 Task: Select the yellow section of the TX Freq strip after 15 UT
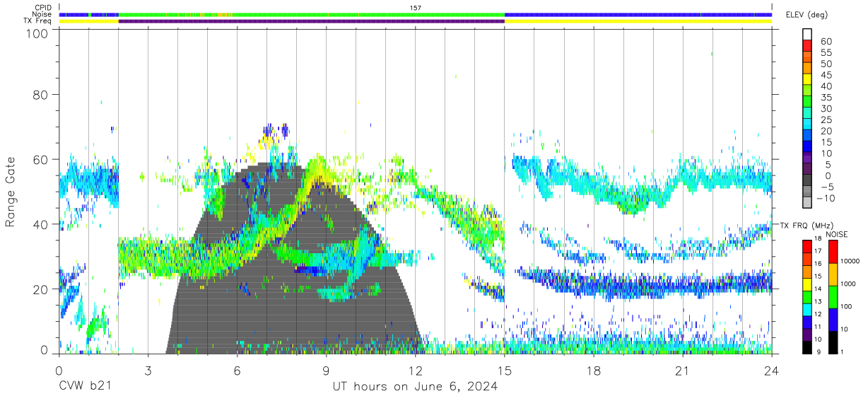pyautogui.click(x=638, y=21)
